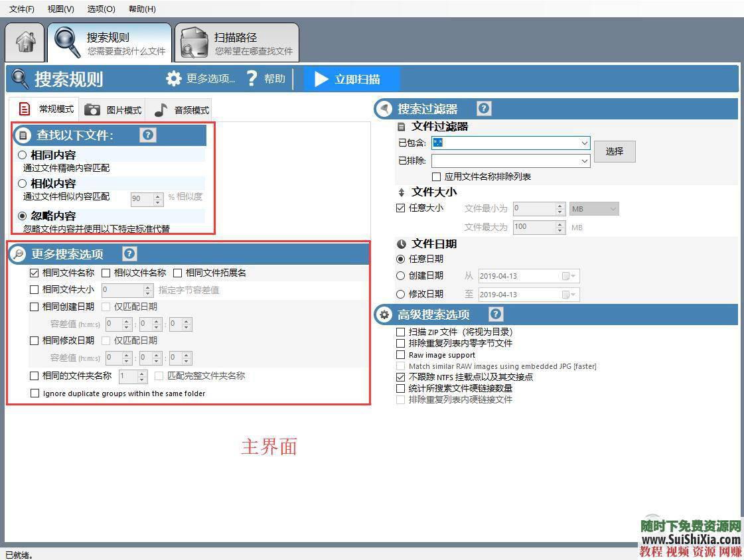The width and height of the screenshot is (744, 560).
Task: Click the 文件大小 arrows icon
Action: [402, 192]
